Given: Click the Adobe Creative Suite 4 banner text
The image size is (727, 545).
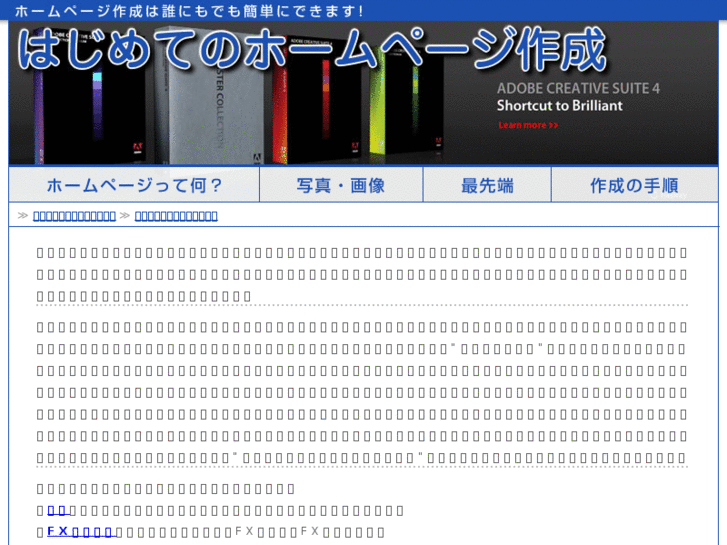Looking at the screenshot, I should (x=578, y=88).
